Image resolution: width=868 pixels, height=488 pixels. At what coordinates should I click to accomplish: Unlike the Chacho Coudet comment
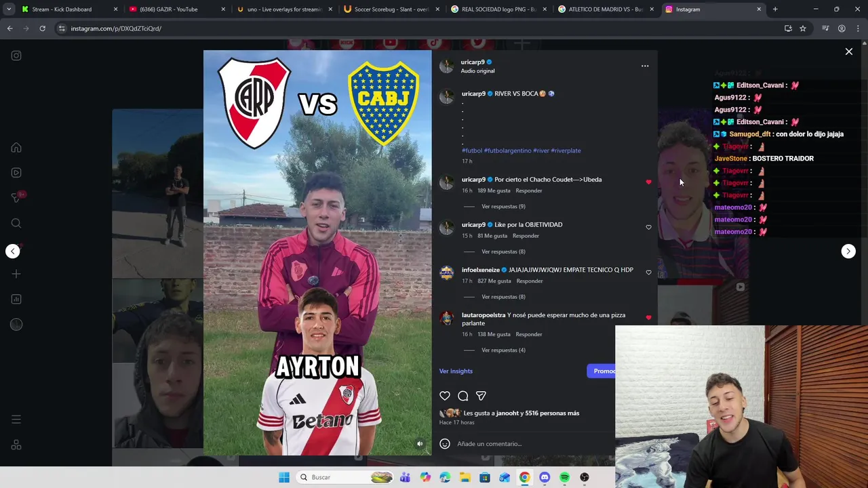648,182
